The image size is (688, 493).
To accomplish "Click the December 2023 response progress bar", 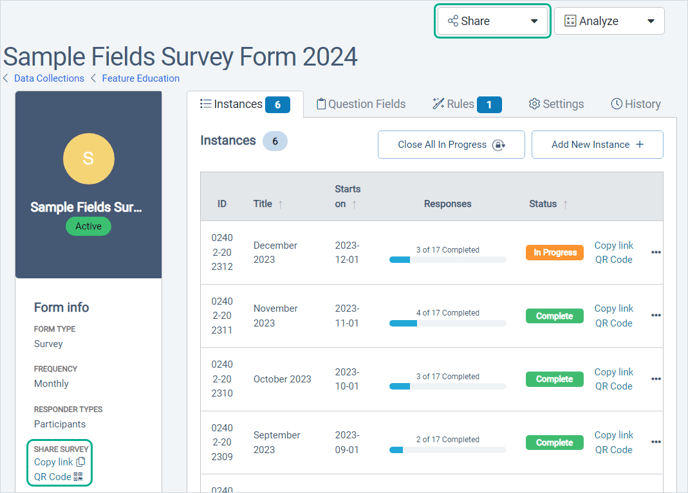I will tap(448, 260).
